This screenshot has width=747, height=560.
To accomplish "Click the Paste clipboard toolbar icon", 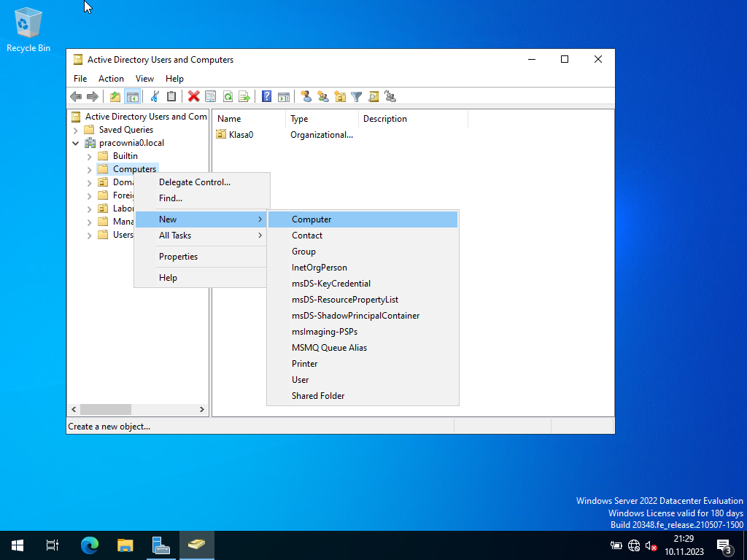I will point(171,97).
